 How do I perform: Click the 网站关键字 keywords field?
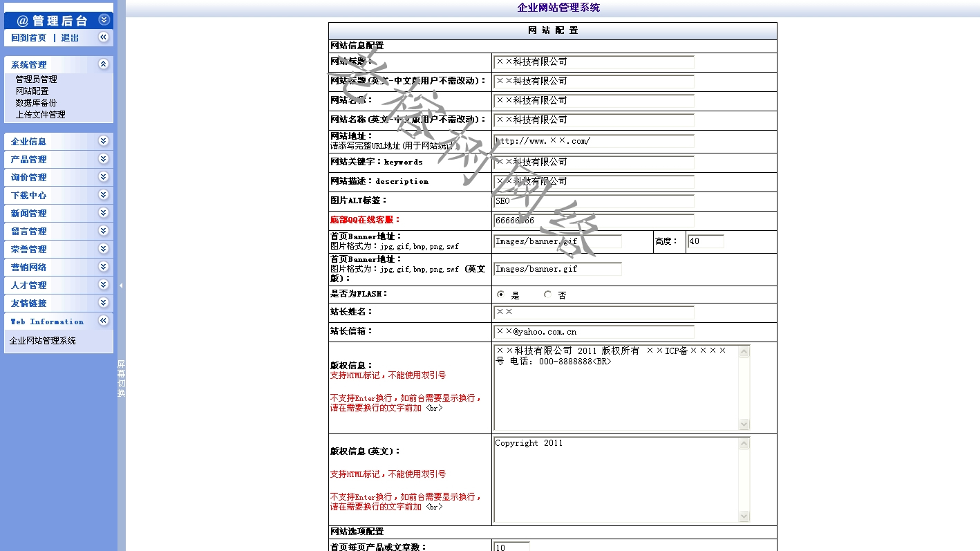click(594, 162)
